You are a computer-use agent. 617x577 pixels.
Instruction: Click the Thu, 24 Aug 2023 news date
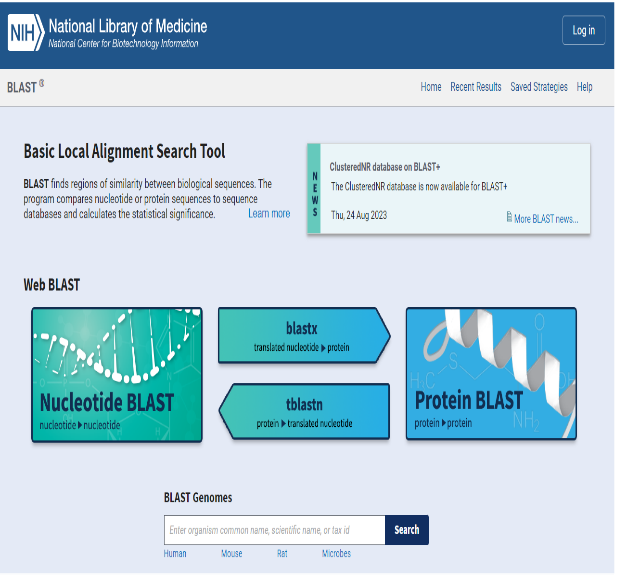click(x=359, y=215)
